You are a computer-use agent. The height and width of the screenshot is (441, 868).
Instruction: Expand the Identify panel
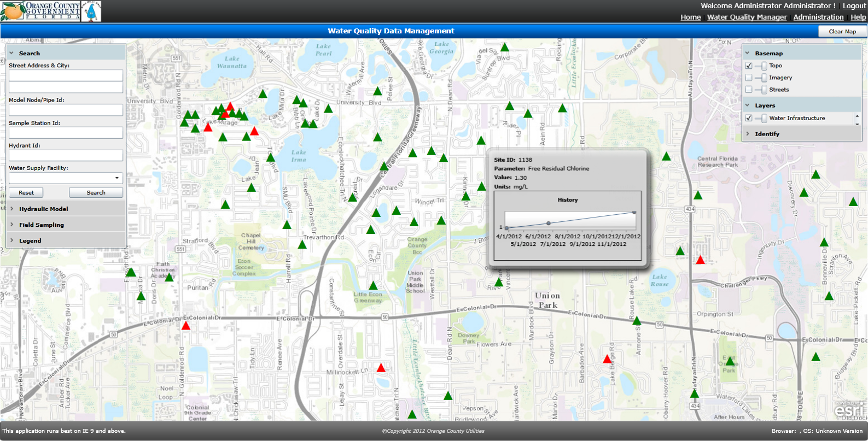point(767,134)
